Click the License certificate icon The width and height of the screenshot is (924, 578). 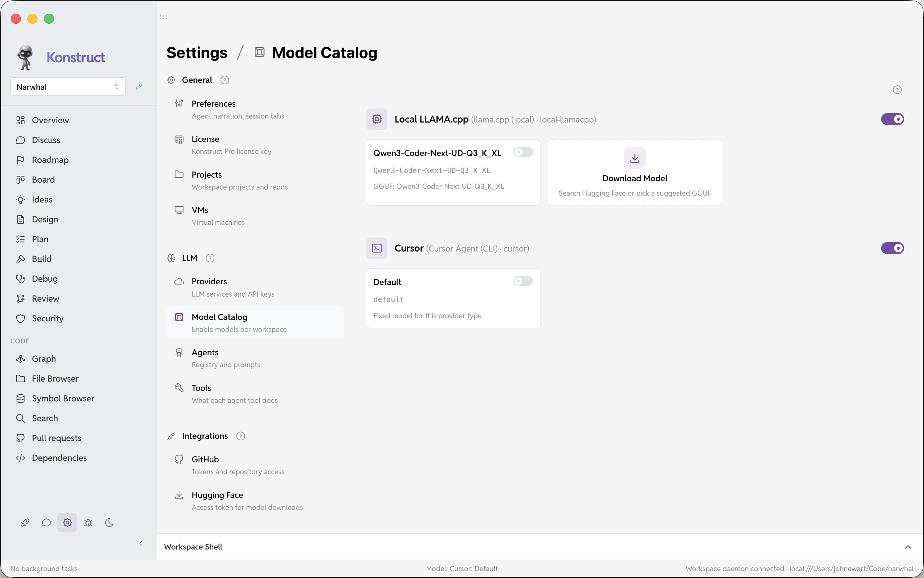click(x=179, y=139)
